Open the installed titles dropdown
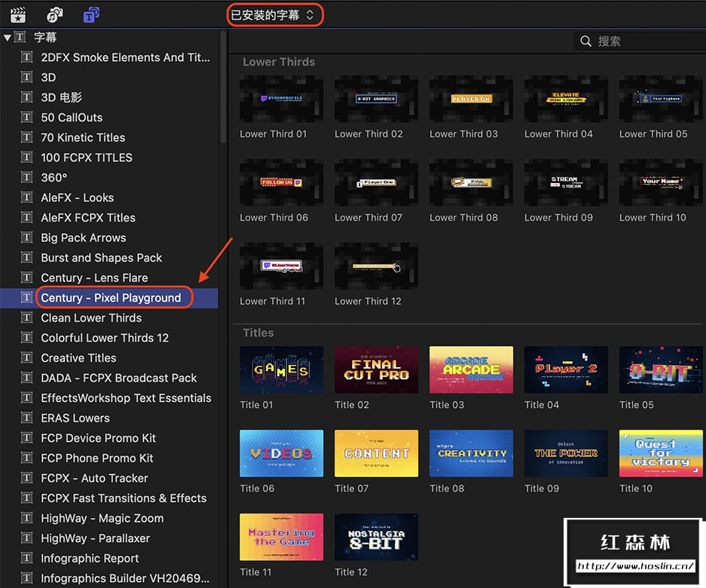The height and width of the screenshot is (588, 706). [274, 15]
